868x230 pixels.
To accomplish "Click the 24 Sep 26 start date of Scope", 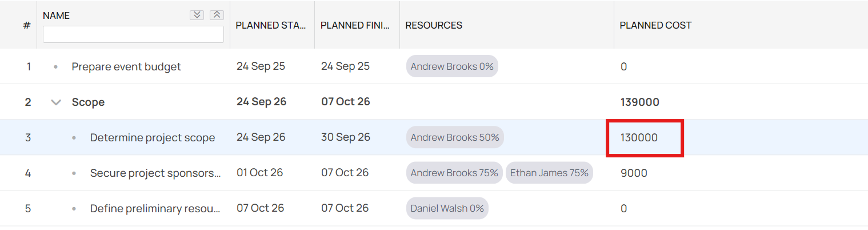I will point(261,102).
